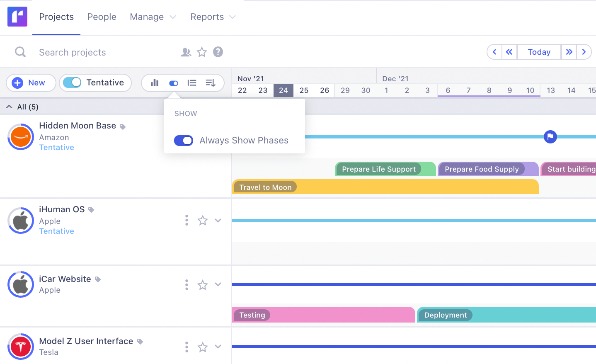
Task: Collapse the All (5) group
Action: point(9,107)
